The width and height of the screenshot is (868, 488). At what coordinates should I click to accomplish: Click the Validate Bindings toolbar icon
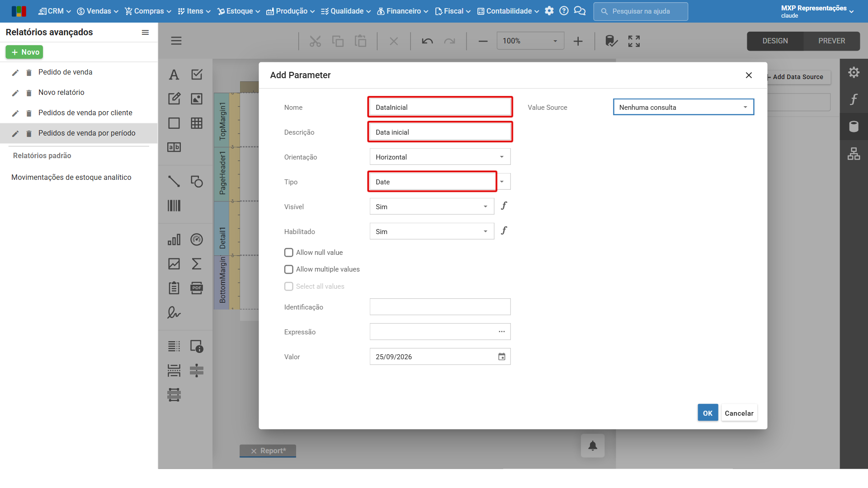(x=611, y=41)
